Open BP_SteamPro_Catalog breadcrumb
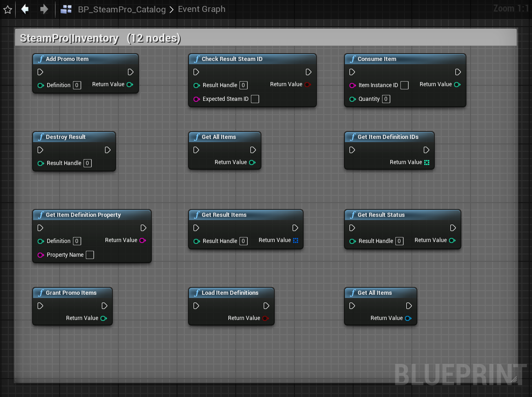This screenshot has height=397, width=532. [122, 9]
